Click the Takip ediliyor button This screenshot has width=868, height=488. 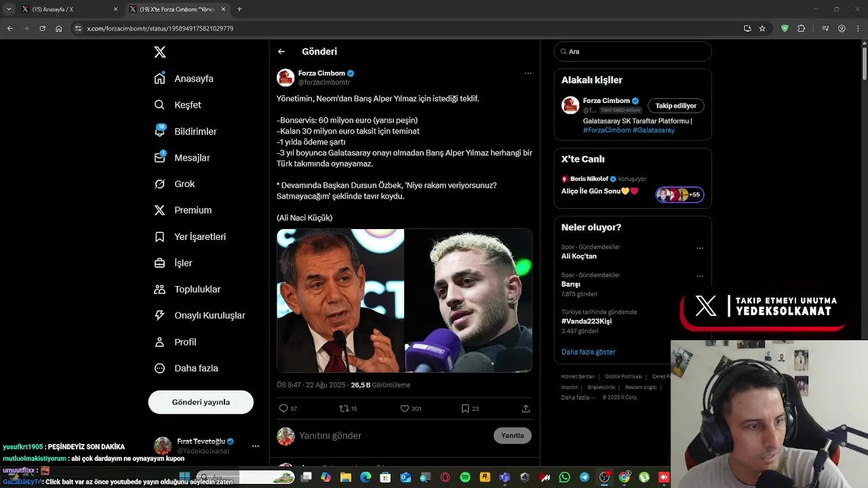(676, 106)
